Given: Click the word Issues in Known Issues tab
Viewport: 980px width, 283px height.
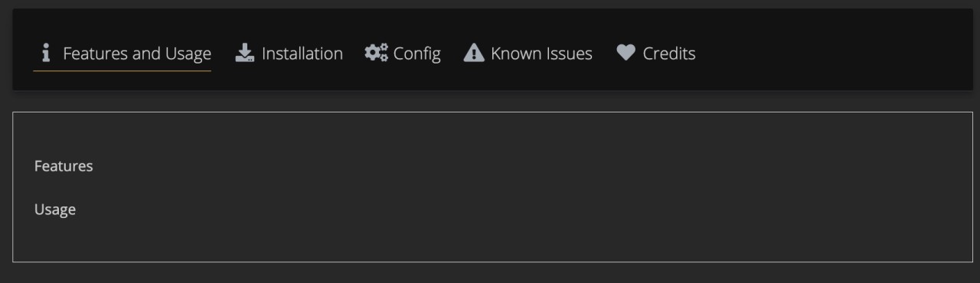Looking at the screenshot, I should point(567,54).
